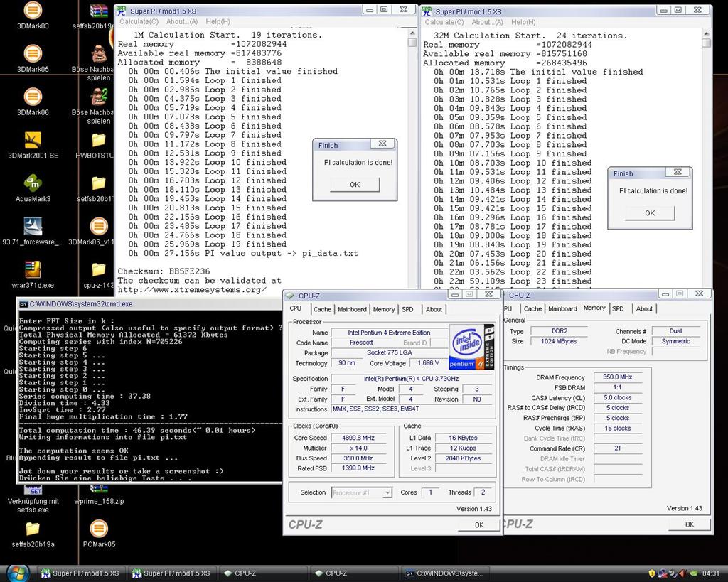Viewport: 728px width, 582px height.
Task: Activate first Super PI taskbar button
Action: pyautogui.click(x=80, y=573)
